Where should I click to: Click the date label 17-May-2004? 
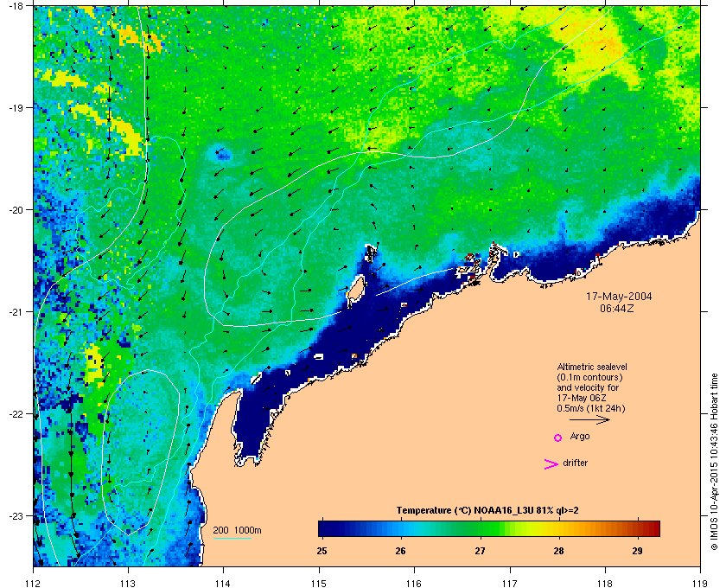point(619,297)
